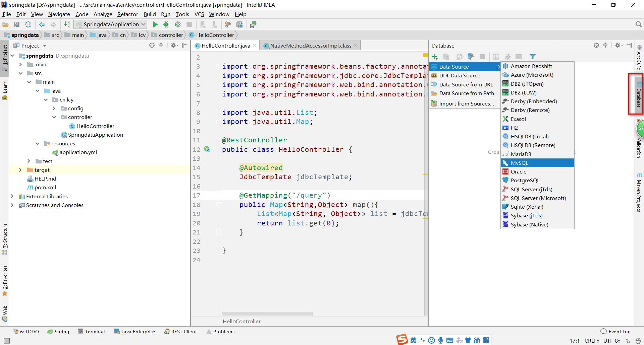Click the horizontal scrollbar under the editor
Screen dimensions: 644x345
[x=267, y=314]
